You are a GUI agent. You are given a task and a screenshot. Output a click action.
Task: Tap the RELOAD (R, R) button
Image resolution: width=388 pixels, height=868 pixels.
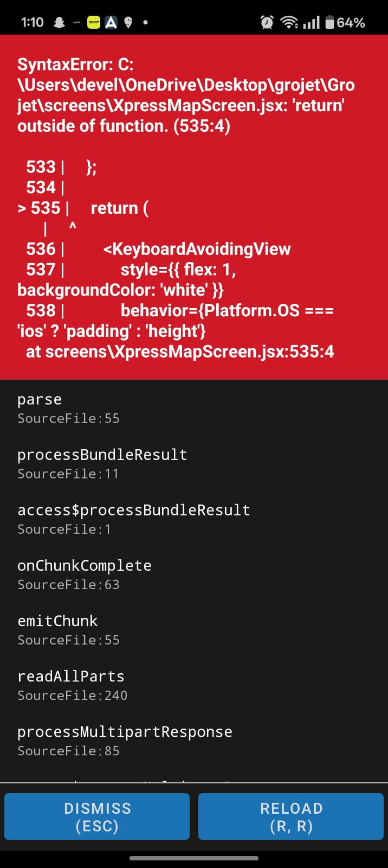click(291, 816)
